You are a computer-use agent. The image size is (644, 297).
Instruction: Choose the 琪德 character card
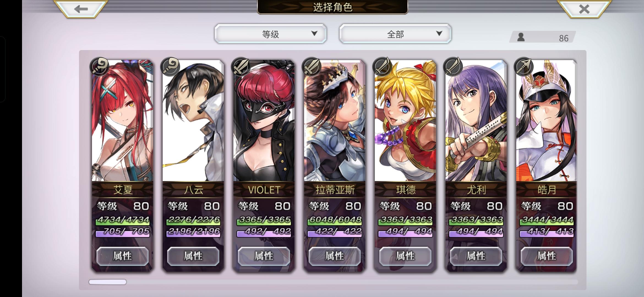coord(405,165)
